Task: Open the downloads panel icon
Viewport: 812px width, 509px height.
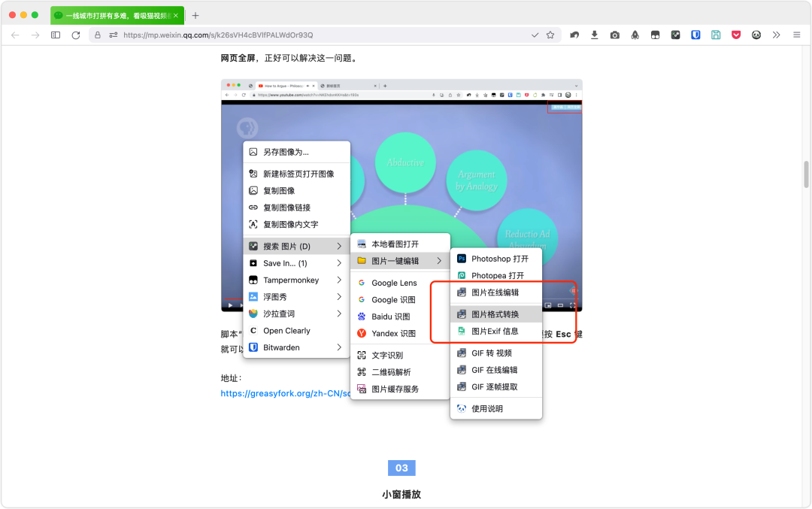Action: [595, 35]
